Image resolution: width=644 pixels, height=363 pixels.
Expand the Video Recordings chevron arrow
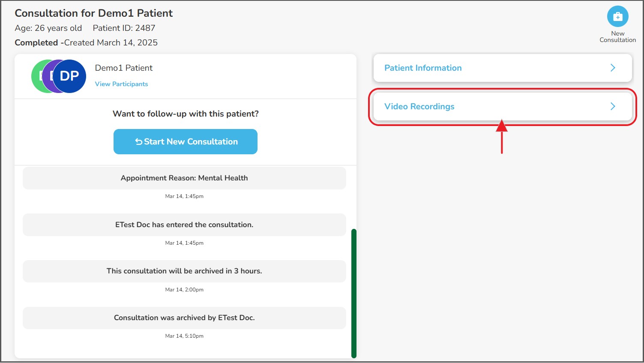point(613,106)
